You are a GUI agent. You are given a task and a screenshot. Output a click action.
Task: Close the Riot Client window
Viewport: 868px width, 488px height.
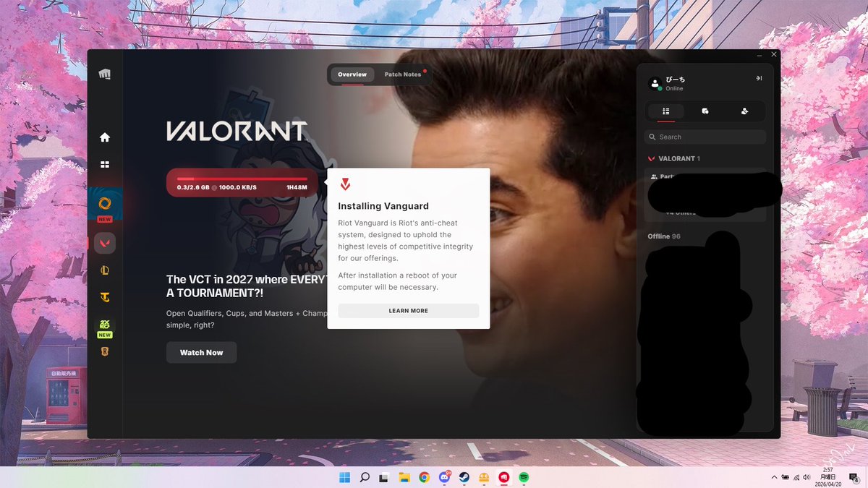[x=774, y=54]
